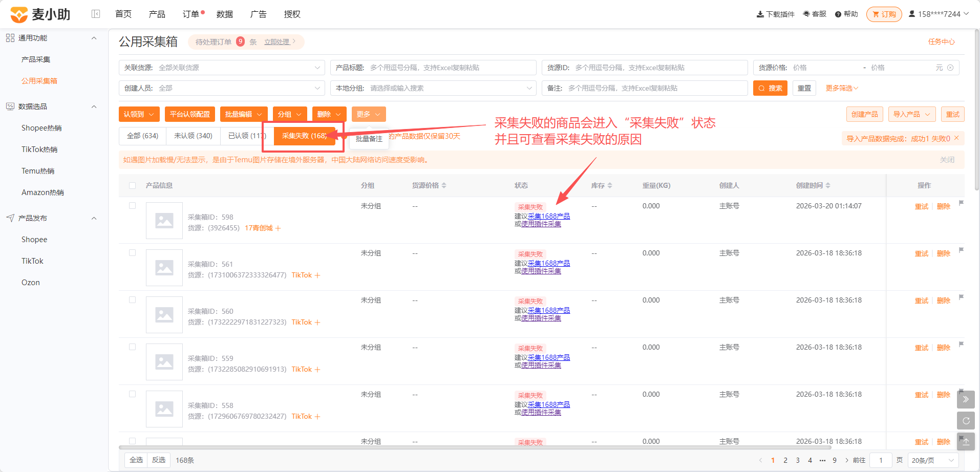Click the orange 搜索 button
This screenshot has height=472, width=980.
[x=770, y=88]
